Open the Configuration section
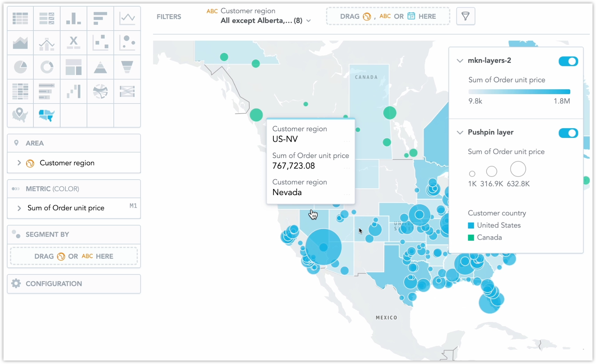This screenshot has height=364, width=596. [x=74, y=284]
